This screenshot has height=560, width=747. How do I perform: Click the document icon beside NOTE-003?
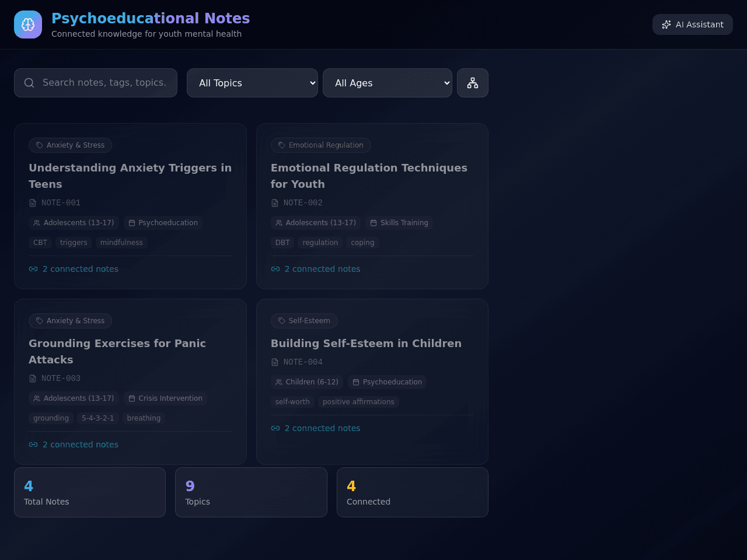click(x=33, y=379)
